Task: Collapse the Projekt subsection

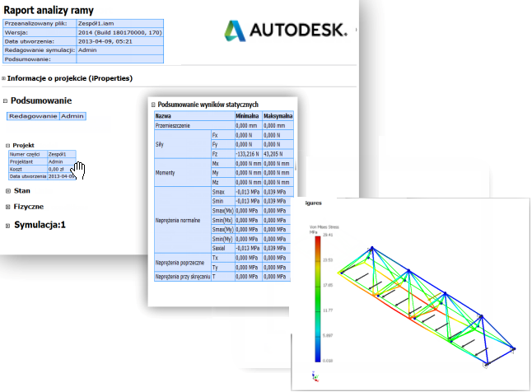Action: 7,145
